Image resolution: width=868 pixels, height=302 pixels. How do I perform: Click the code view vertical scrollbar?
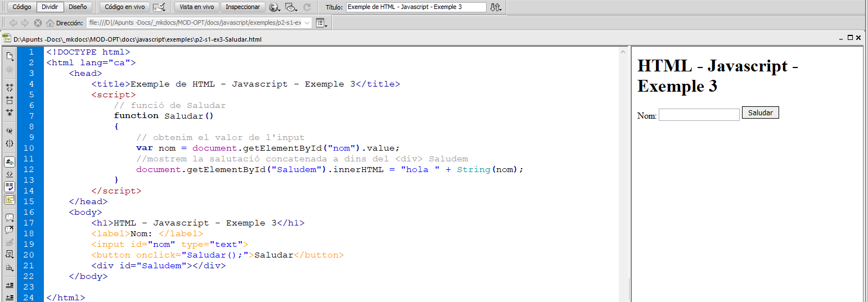click(623, 174)
